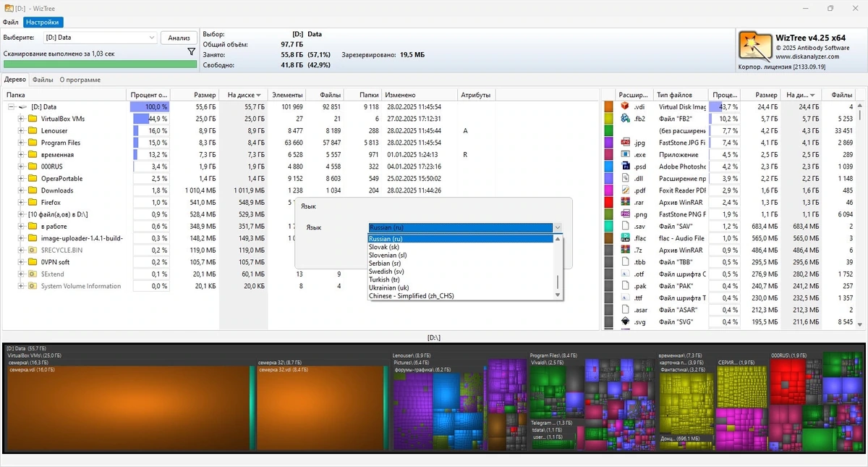Click the OperaPortable folder icon
Image resolution: width=868 pixels, height=467 pixels.
(x=32, y=178)
